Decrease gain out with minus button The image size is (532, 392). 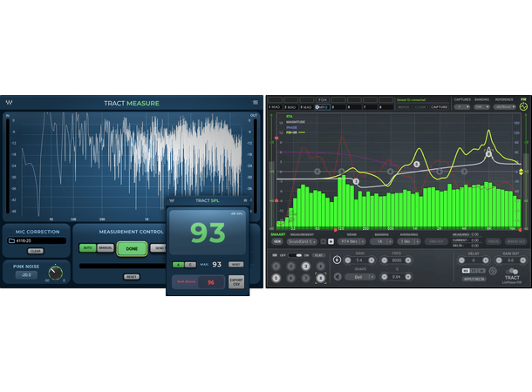[x=498, y=260]
